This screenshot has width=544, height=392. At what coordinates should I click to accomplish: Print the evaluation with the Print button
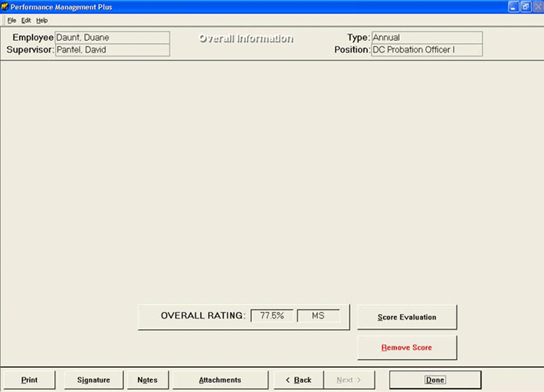[x=29, y=380]
